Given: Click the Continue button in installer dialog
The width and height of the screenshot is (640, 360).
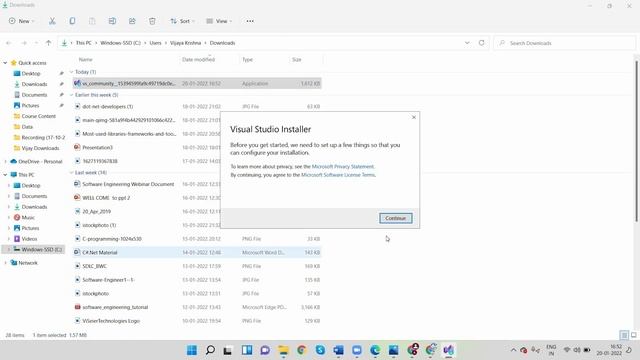Looking at the screenshot, I should (395, 218).
